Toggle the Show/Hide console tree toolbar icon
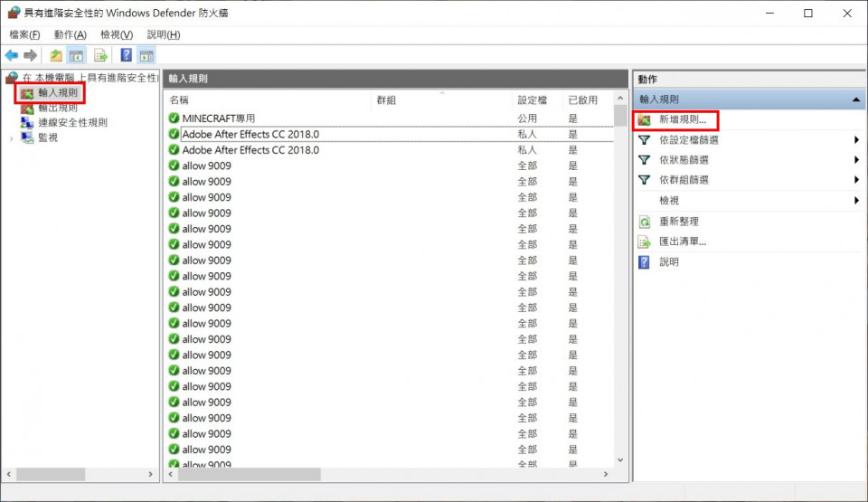 (77, 55)
